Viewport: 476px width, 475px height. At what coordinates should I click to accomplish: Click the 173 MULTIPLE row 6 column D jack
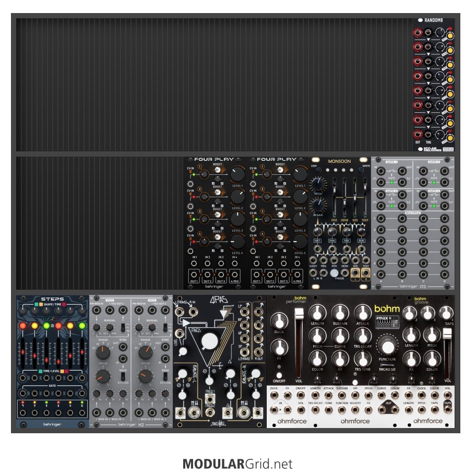tap(445, 274)
